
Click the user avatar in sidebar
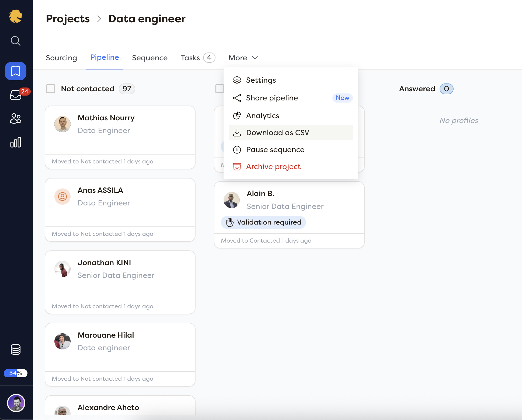16,403
